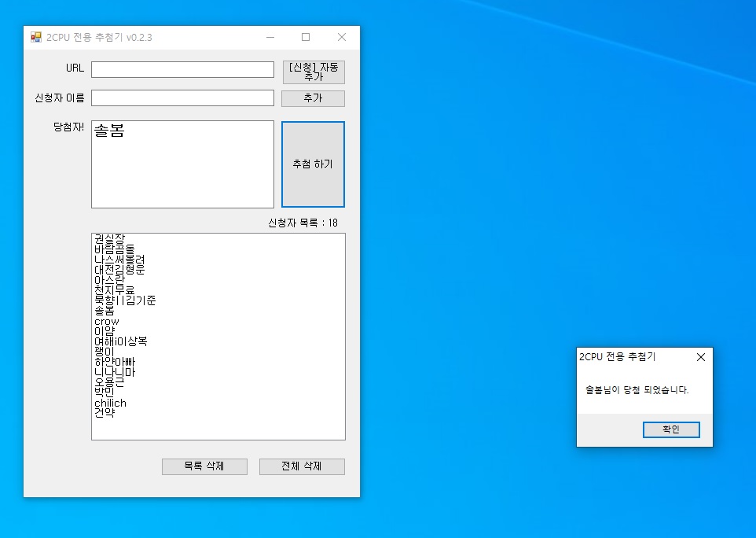Click the 신청자 목록 : 18 counter text
The image size is (756, 538).
(303, 223)
